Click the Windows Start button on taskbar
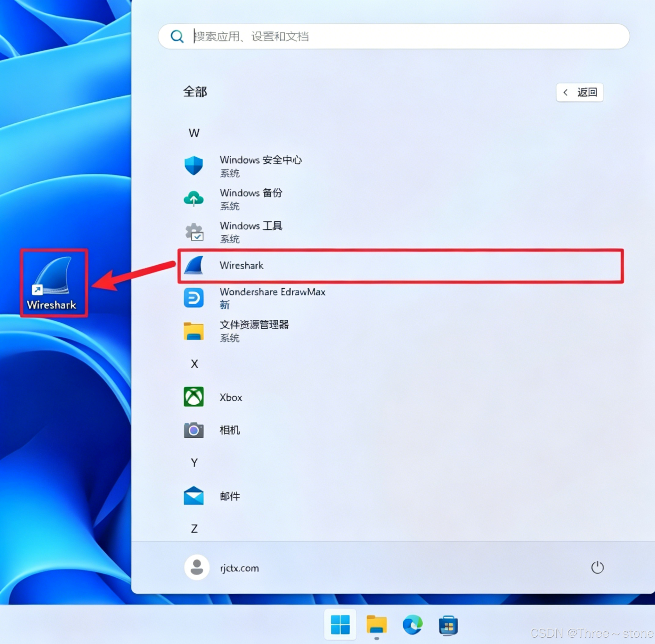The height and width of the screenshot is (644, 655). pos(340,624)
